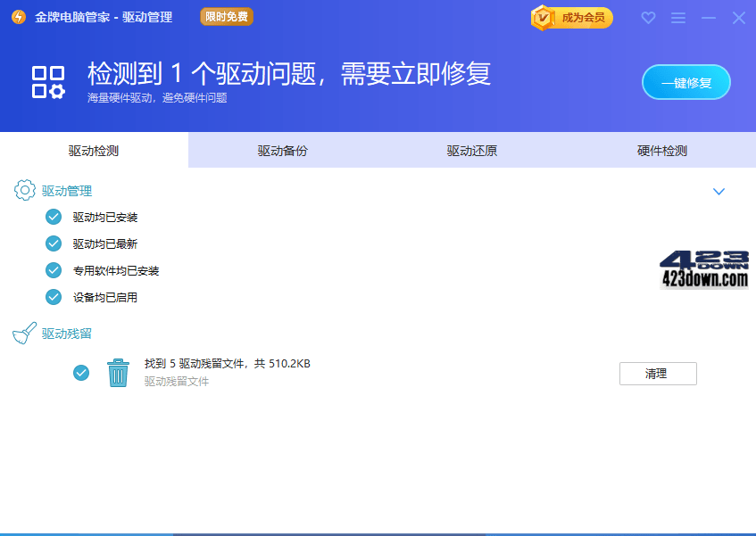The height and width of the screenshot is (536, 756).
Task: Collapse the 驱动管理 section chevron
Action: click(719, 191)
